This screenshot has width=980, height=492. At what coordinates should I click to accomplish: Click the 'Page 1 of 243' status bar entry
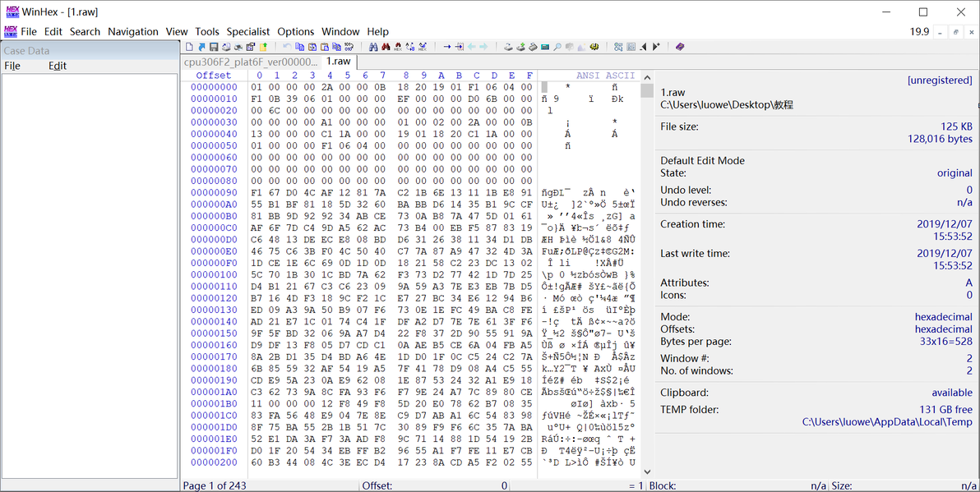pos(215,485)
